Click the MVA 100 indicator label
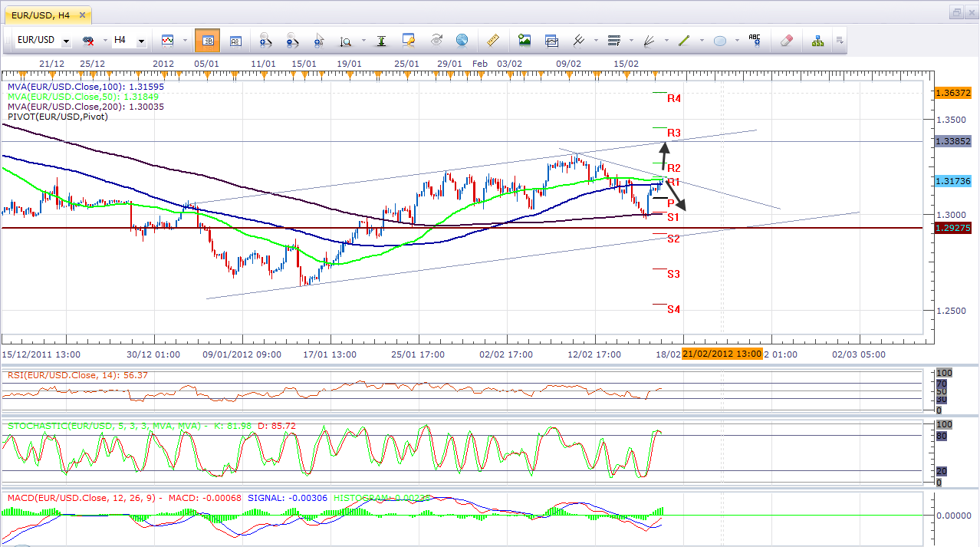980x547 pixels. coord(86,87)
